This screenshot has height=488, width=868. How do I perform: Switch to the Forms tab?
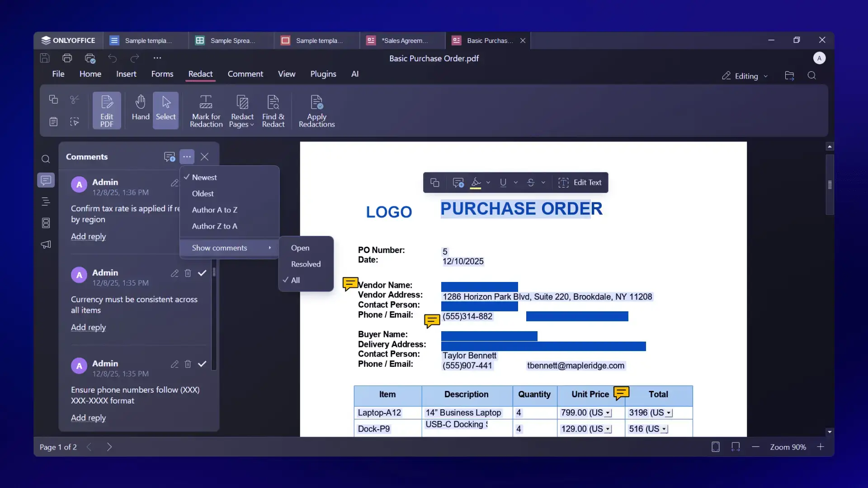pyautogui.click(x=162, y=74)
